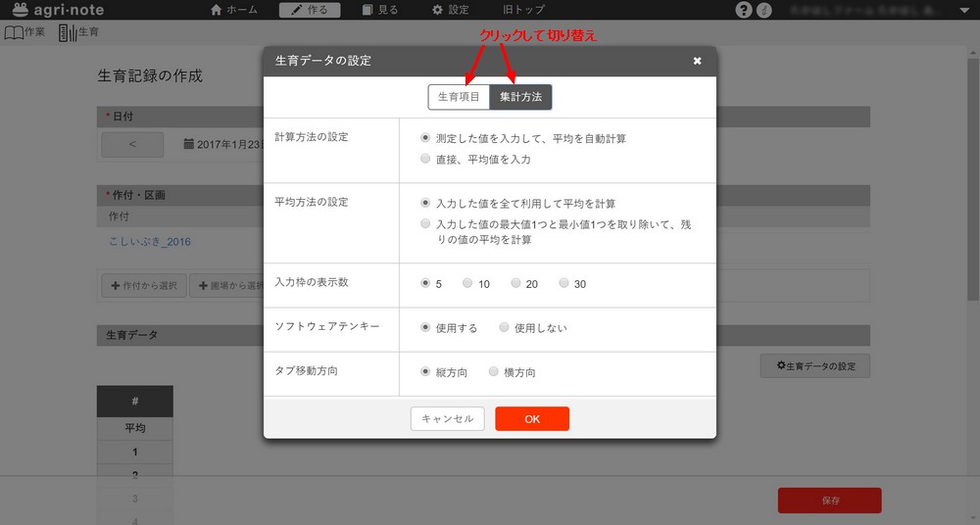Open the 作る menu
The width and height of the screenshot is (980, 525).
click(310, 11)
